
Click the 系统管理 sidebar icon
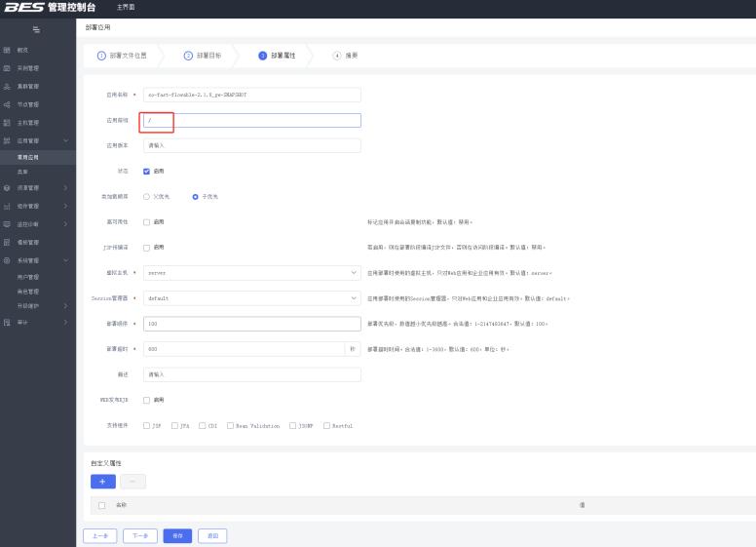pyautogui.click(x=7, y=260)
